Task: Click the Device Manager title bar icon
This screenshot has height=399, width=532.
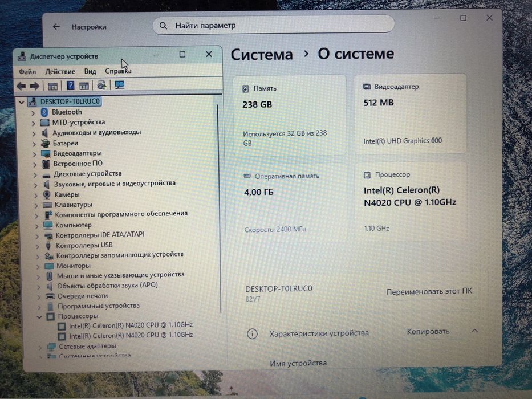Action: point(22,56)
